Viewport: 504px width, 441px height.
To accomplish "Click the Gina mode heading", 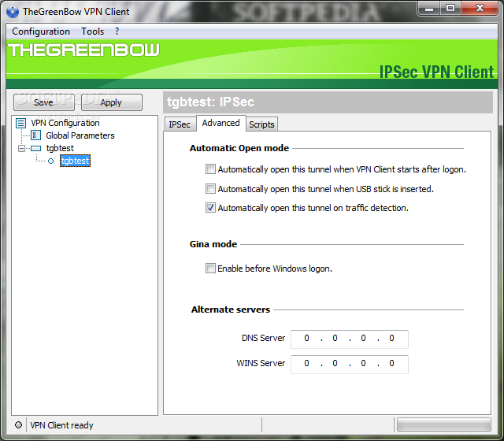I will [x=213, y=244].
